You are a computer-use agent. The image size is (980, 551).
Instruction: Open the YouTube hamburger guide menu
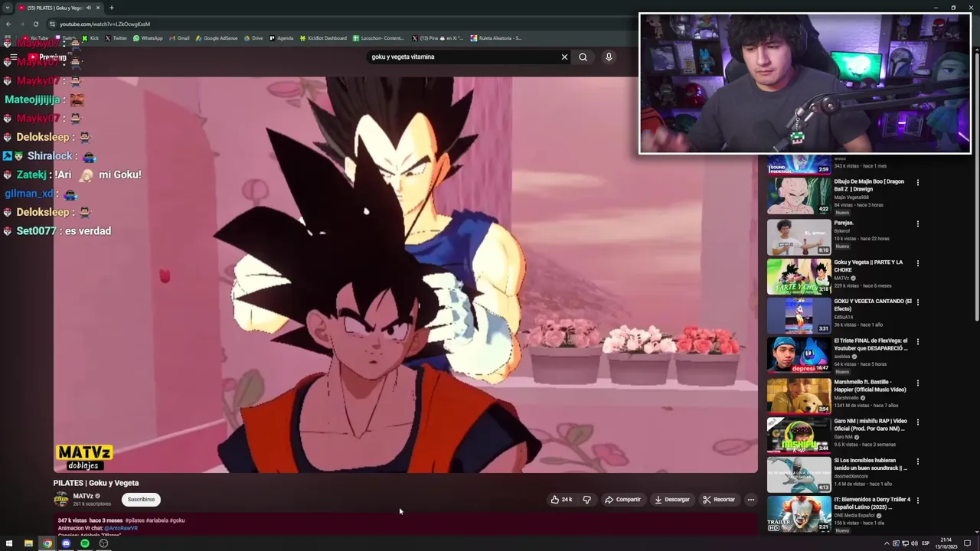point(13,57)
